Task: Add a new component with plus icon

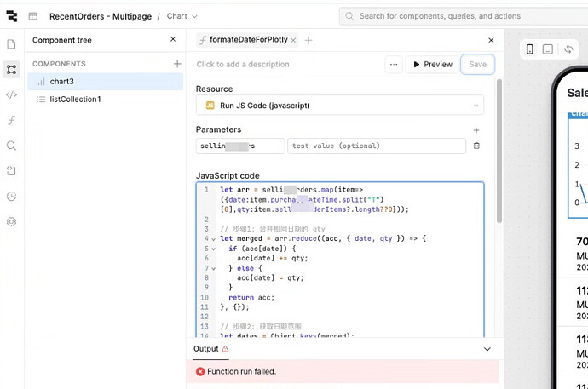Action: [177, 64]
